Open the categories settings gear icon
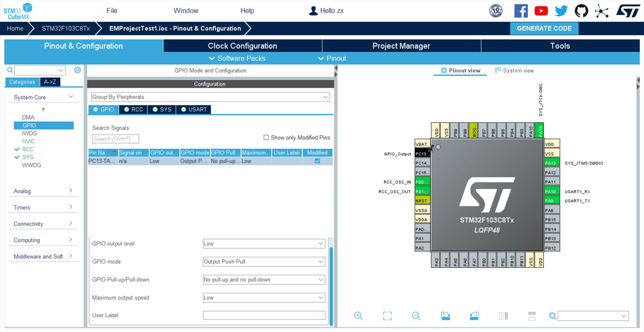 [77, 70]
